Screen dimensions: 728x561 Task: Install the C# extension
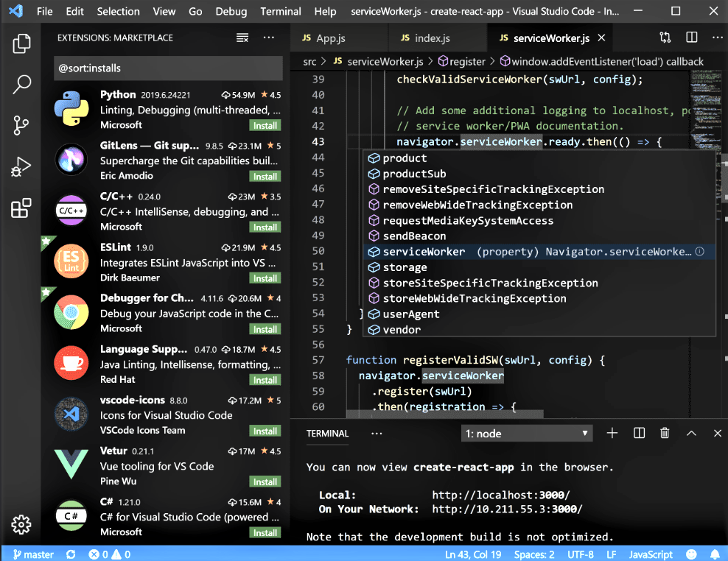click(265, 533)
